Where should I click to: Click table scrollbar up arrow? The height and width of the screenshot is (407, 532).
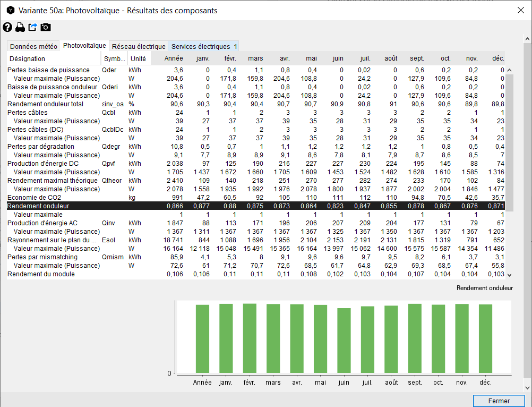[x=510, y=70]
